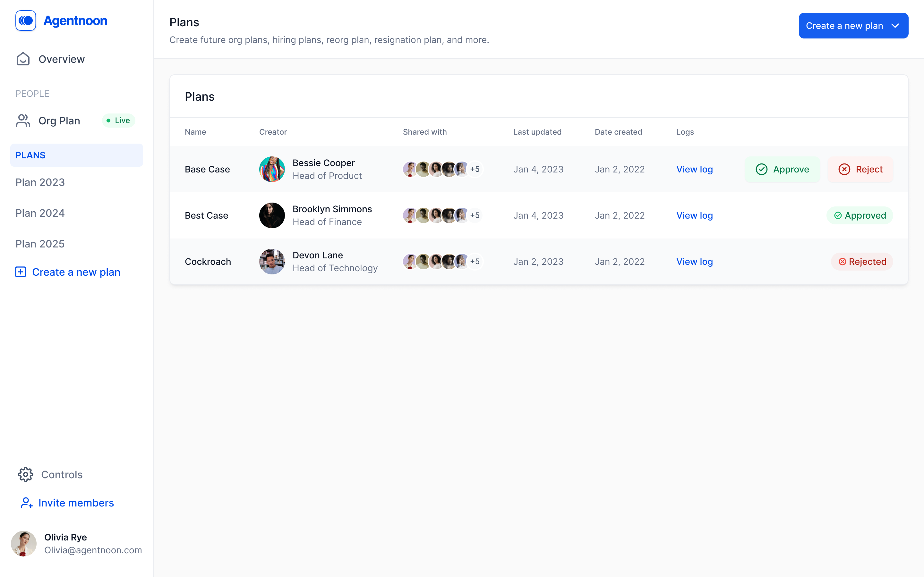924x577 pixels.
Task: View log for Base Case plan
Action: pyautogui.click(x=694, y=169)
